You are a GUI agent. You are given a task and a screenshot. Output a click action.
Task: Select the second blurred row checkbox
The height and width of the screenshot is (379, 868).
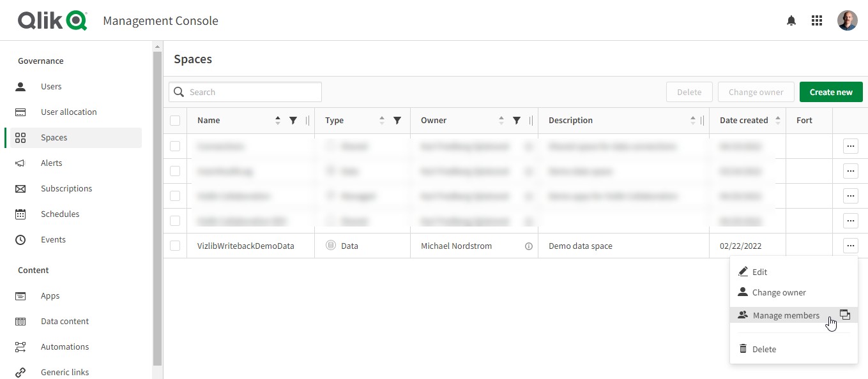[175, 171]
